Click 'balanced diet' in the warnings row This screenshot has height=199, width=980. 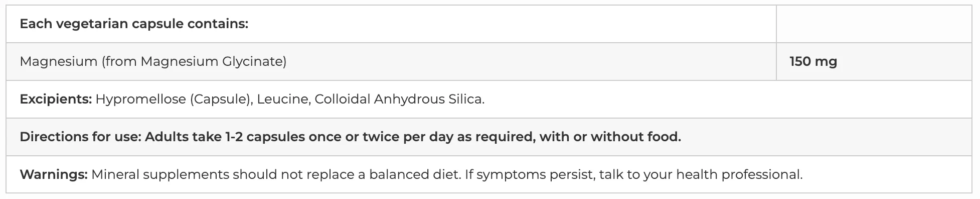pyautogui.click(x=413, y=174)
